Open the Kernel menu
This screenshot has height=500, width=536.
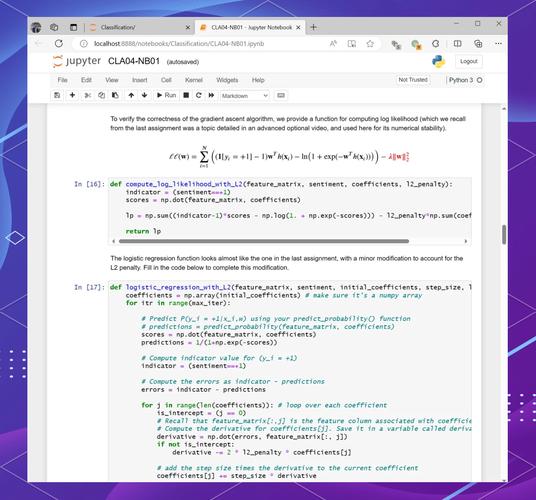click(194, 80)
